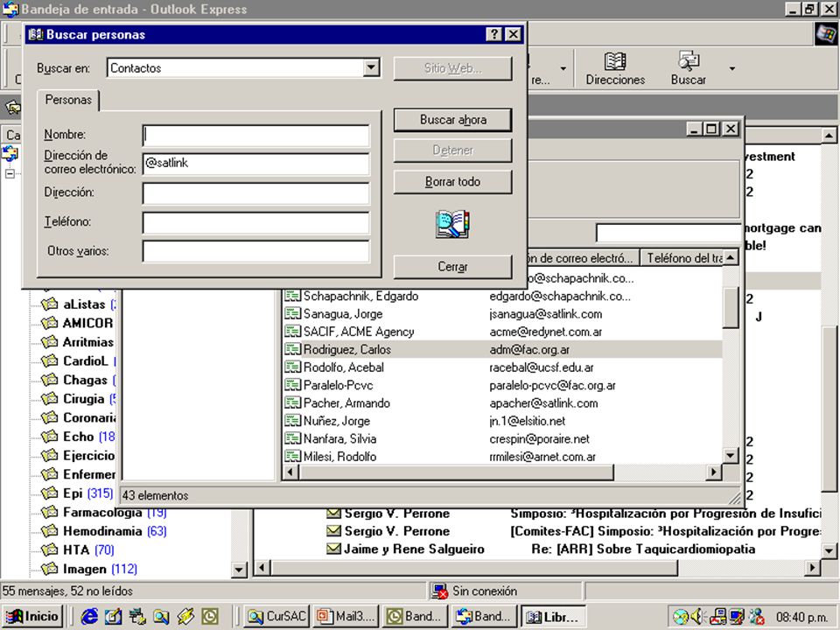This screenshot has height=630, width=840.
Task: Select the Personas tab
Action: click(68, 100)
